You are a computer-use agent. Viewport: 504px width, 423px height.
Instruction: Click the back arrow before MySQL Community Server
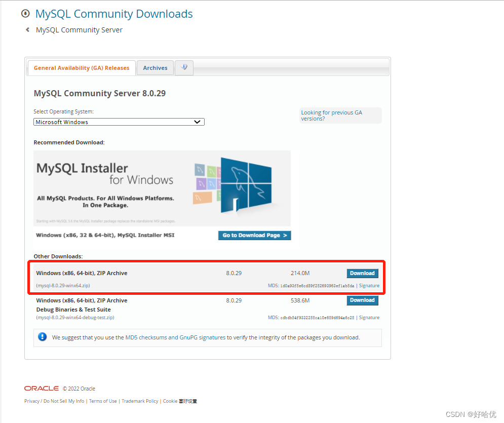[28, 30]
